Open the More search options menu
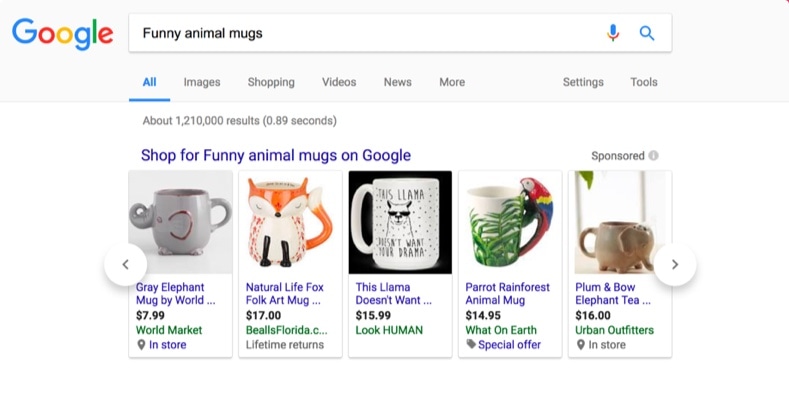 click(x=452, y=82)
